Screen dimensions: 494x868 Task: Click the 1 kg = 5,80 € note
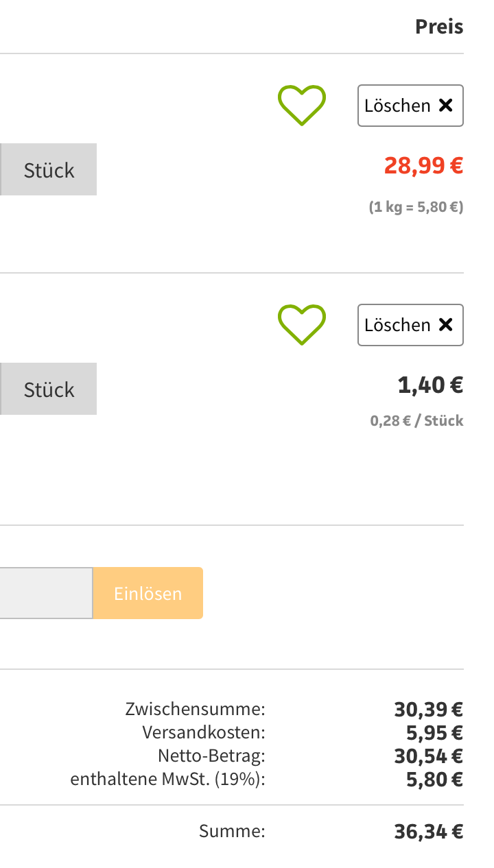pos(416,207)
